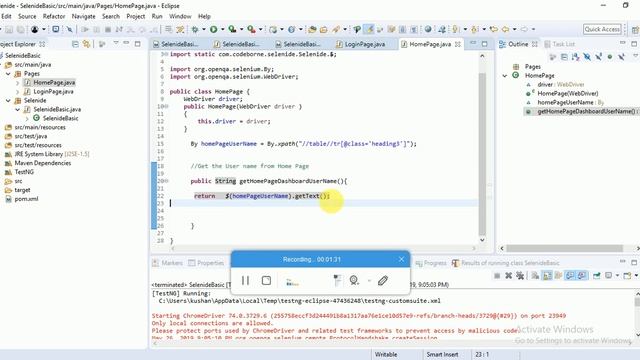Open the Open Type icon in toolbar
Viewport: 640px width, 360px height.
pyautogui.click(x=312, y=29)
